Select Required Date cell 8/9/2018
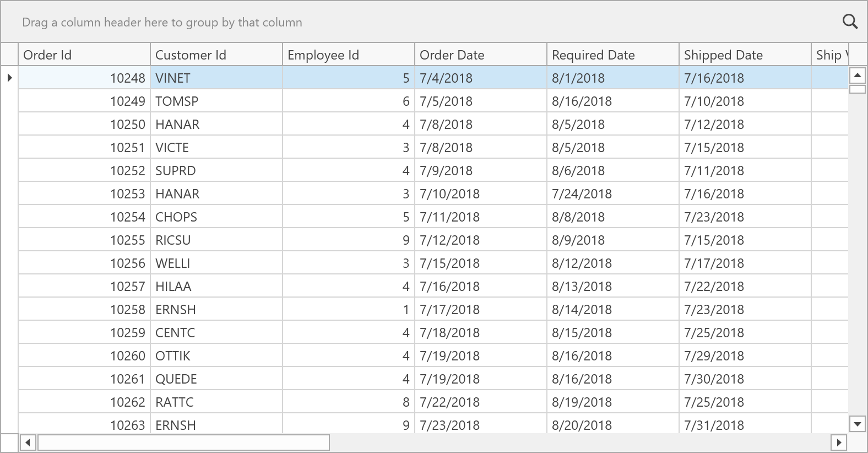868x453 pixels. pos(613,240)
